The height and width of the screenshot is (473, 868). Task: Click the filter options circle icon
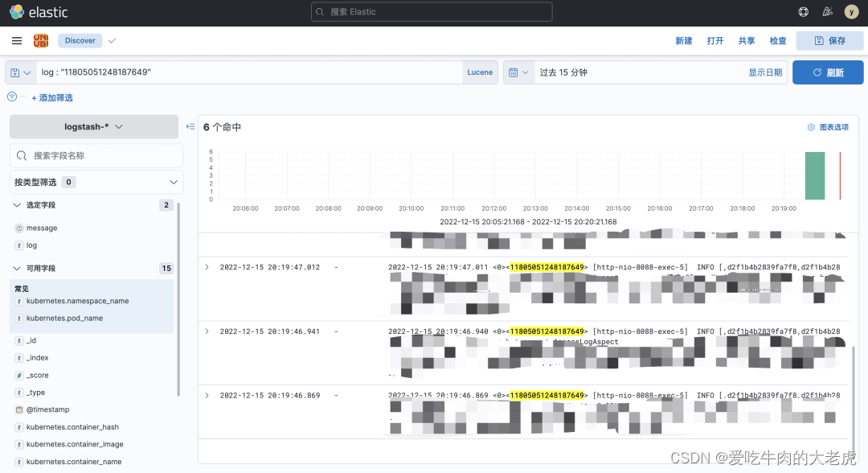[12, 97]
